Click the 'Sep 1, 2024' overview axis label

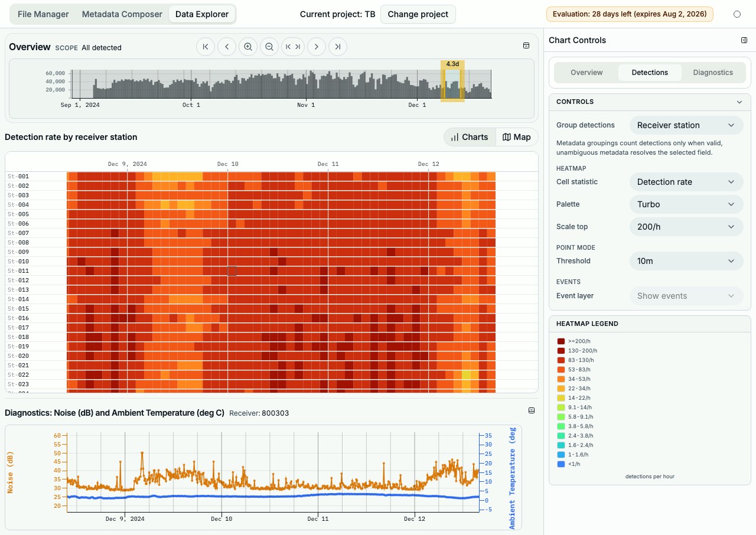(x=80, y=105)
